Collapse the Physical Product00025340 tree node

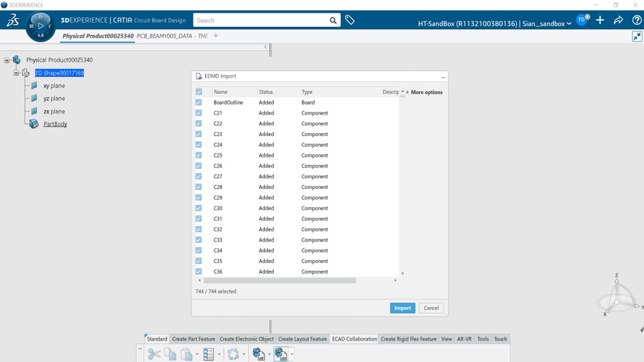(x=7, y=60)
